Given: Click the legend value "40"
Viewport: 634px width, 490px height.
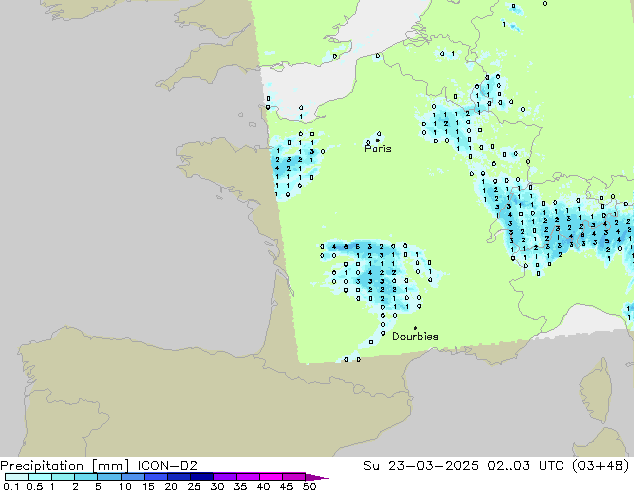Looking at the screenshot, I should (263, 486).
